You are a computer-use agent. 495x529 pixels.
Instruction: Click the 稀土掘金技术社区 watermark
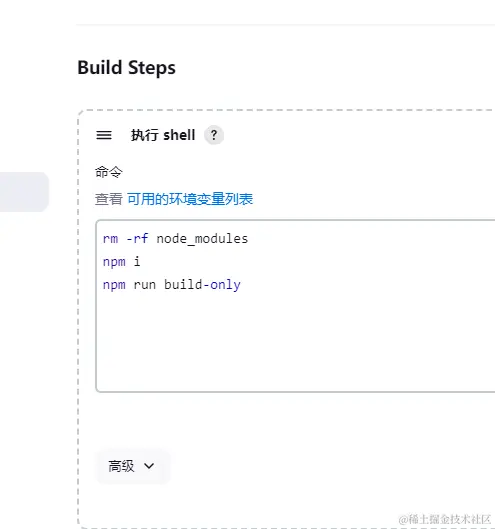click(444, 519)
